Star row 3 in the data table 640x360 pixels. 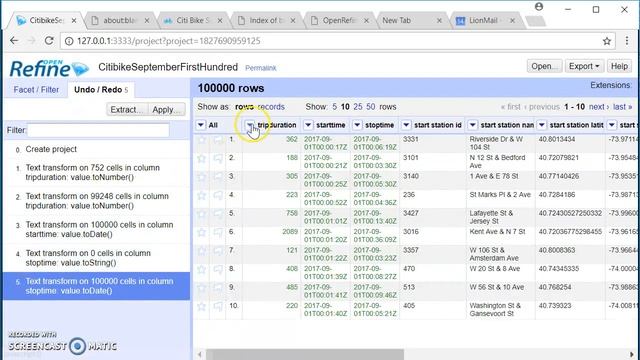(x=202, y=177)
